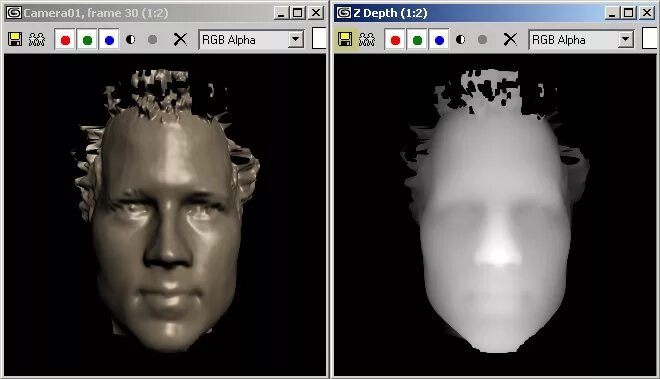The width and height of the screenshot is (660, 379).
Task: Clear the Z Depth frame with the X
Action: (x=510, y=40)
